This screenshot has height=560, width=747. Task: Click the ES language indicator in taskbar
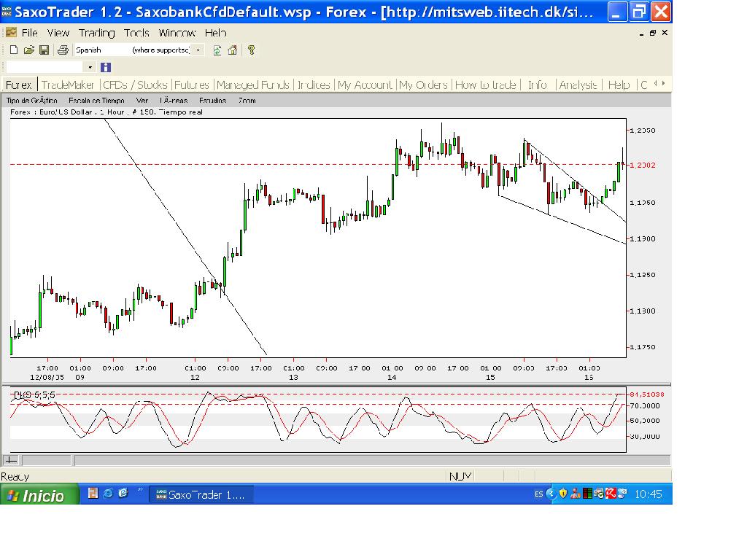pos(539,494)
